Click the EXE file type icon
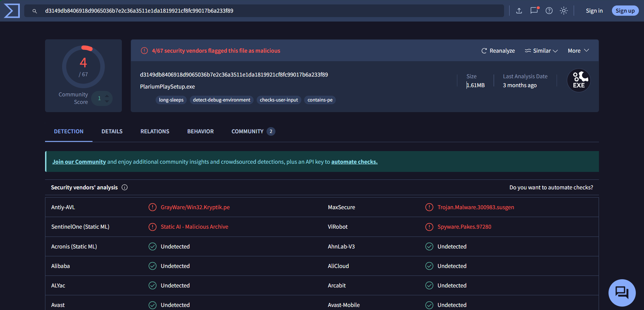This screenshot has width=644, height=310. click(579, 80)
